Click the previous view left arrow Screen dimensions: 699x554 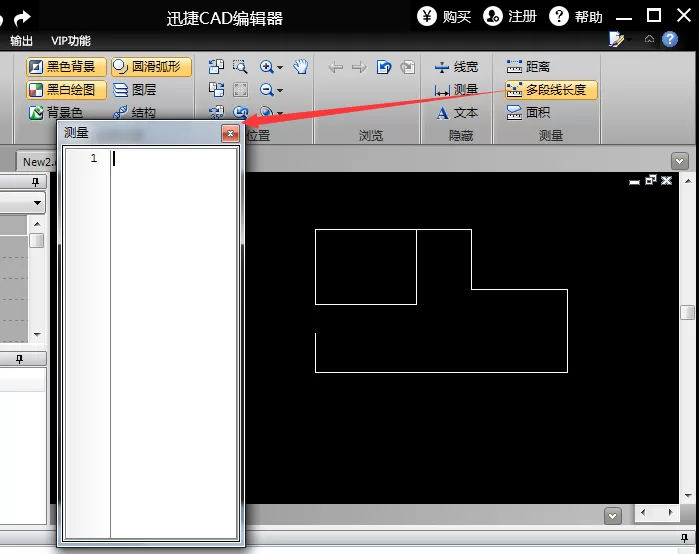click(x=336, y=67)
